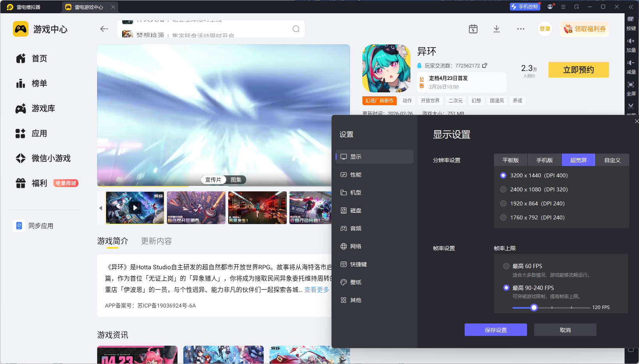Click the game center search field
The image size is (639, 364).
coord(211,29)
